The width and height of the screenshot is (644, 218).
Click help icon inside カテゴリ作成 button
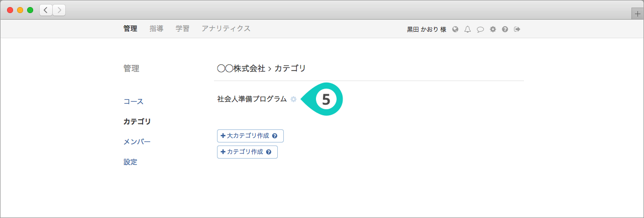point(269,152)
